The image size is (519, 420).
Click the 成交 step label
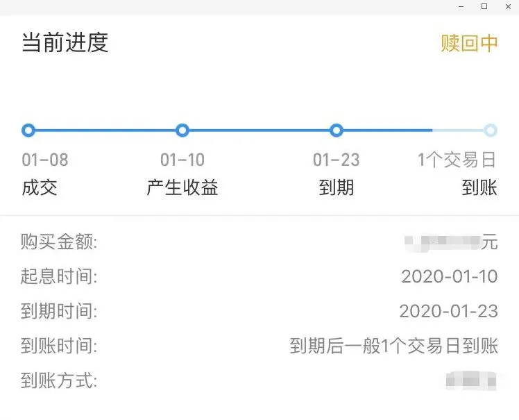[x=40, y=187]
